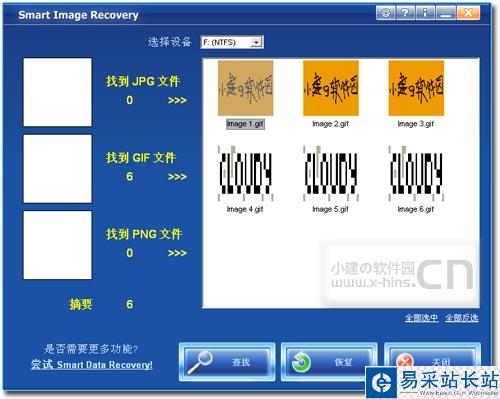The image size is (500, 399).
Task: Click the 恢复 recover button
Action: click(x=329, y=362)
